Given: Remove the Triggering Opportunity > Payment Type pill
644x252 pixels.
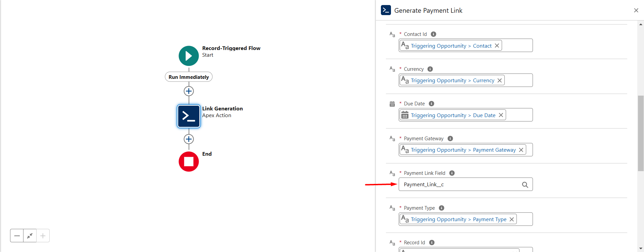Looking at the screenshot, I should 512,219.
